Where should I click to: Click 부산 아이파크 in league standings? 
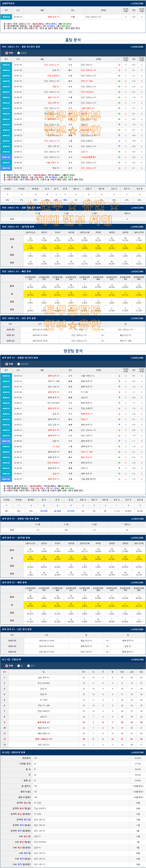[44, 683]
